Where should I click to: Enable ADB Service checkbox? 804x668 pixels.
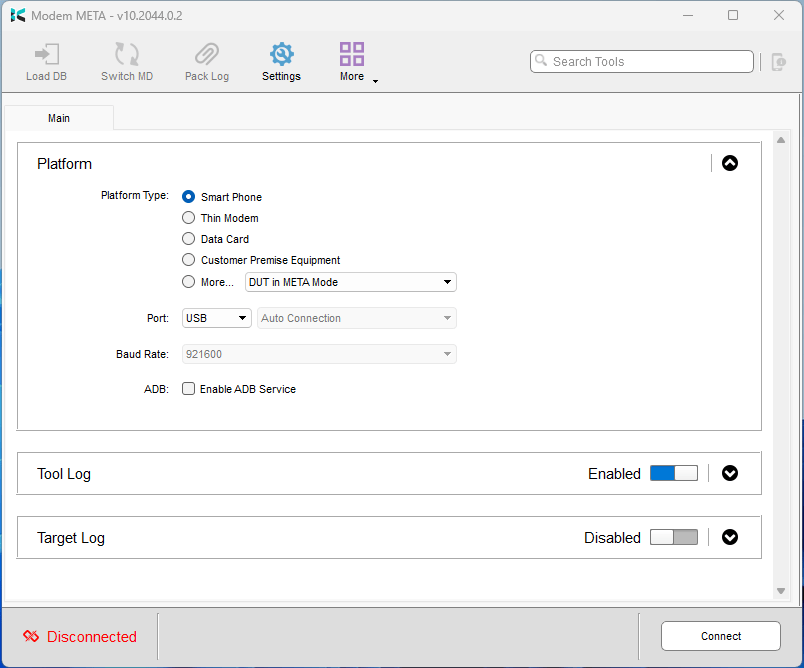188,389
